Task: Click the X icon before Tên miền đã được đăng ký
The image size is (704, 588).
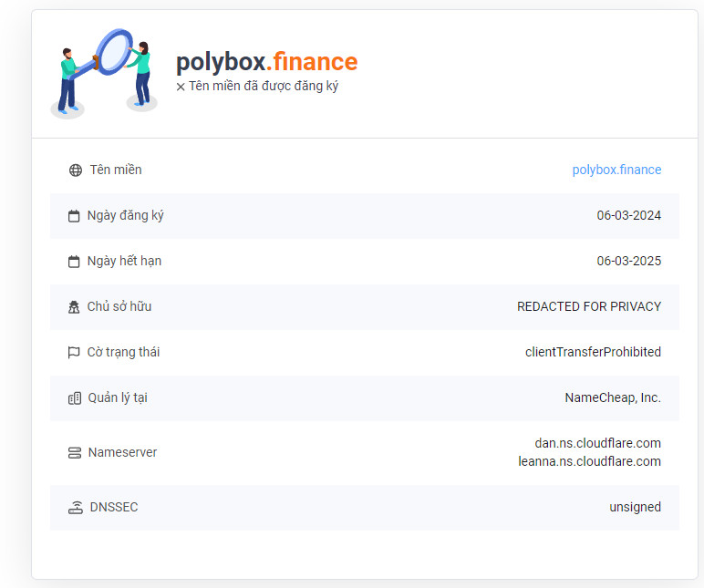Action: pyautogui.click(x=181, y=87)
